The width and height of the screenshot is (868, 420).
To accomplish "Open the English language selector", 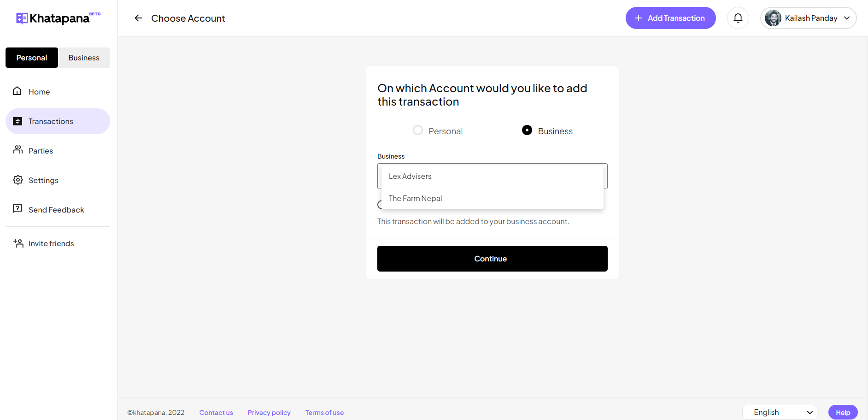I will pos(780,412).
